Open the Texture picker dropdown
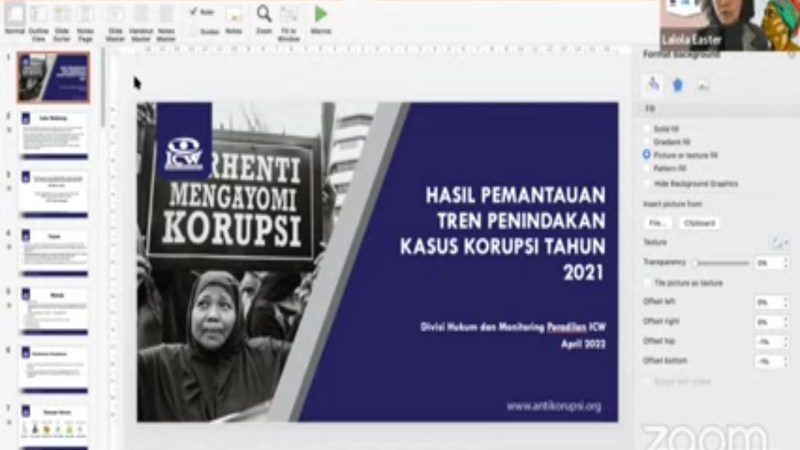 coord(778,243)
